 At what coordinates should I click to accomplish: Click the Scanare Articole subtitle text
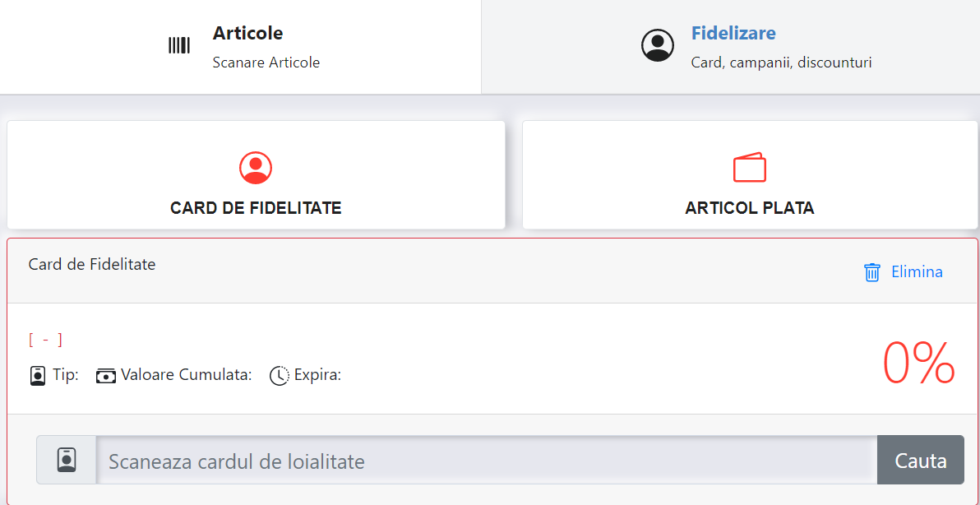click(x=266, y=63)
